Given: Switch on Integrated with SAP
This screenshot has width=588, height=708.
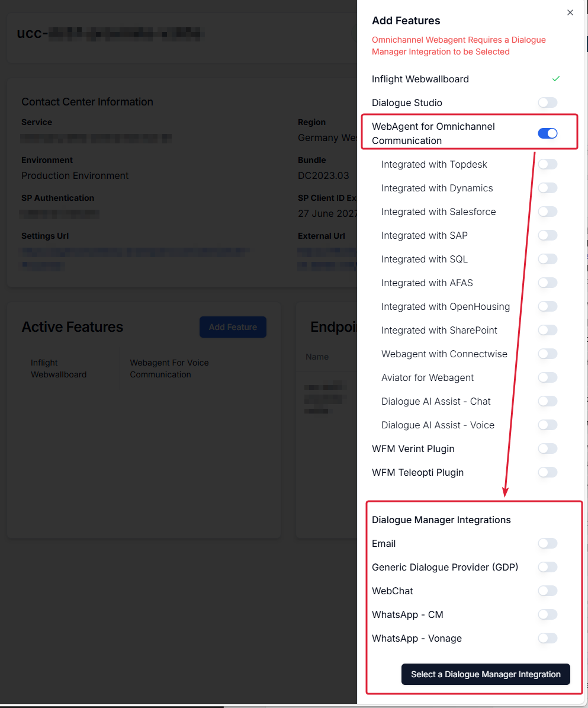Looking at the screenshot, I should [547, 235].
